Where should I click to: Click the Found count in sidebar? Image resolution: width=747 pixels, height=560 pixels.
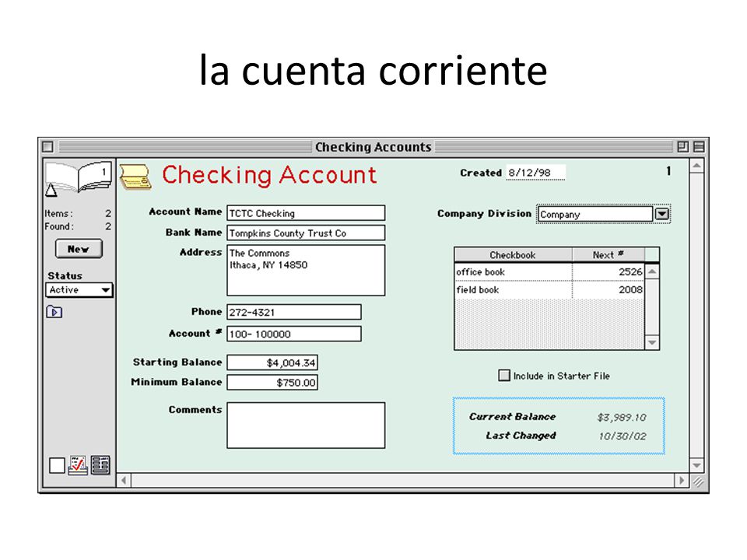click(x=108, y=226)
